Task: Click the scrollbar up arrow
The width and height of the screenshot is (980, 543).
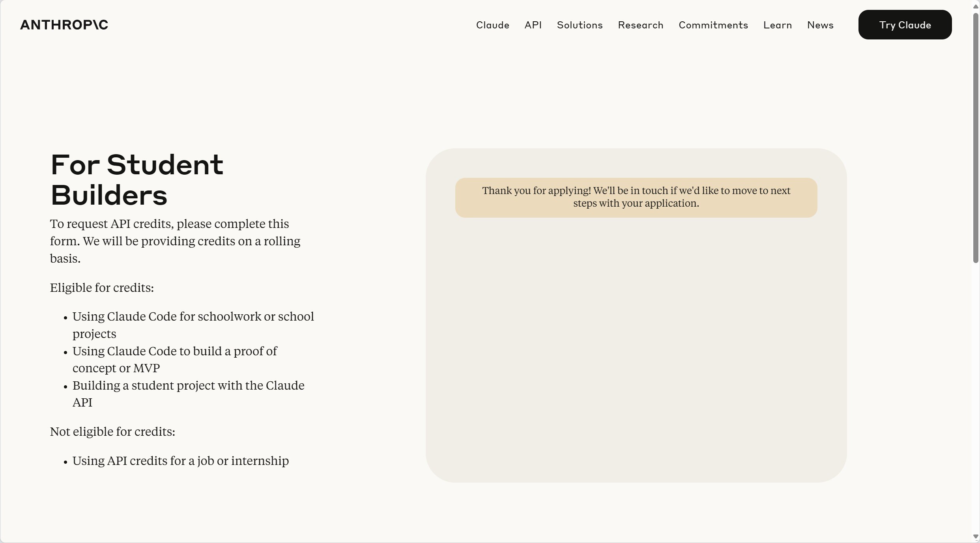Action: click(975, 6)
